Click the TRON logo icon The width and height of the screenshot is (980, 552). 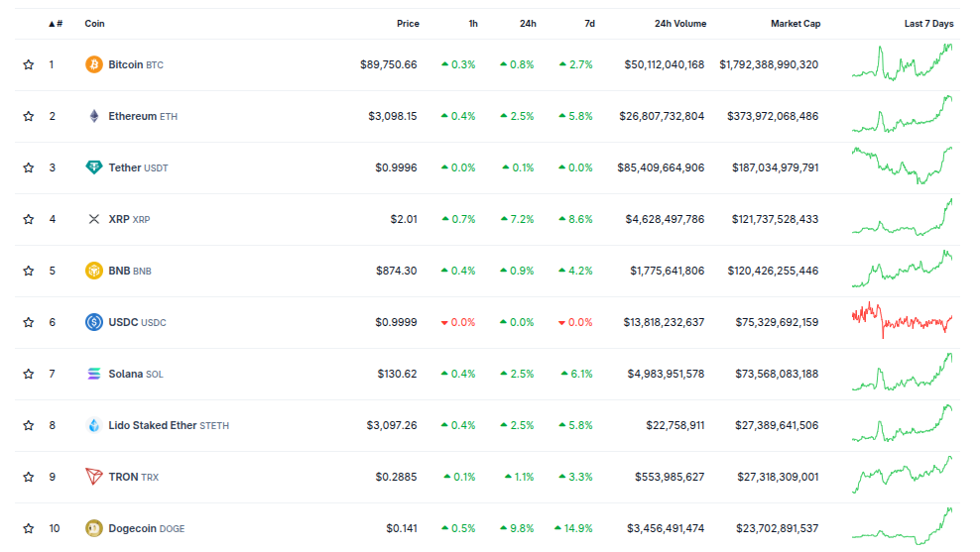94,477
